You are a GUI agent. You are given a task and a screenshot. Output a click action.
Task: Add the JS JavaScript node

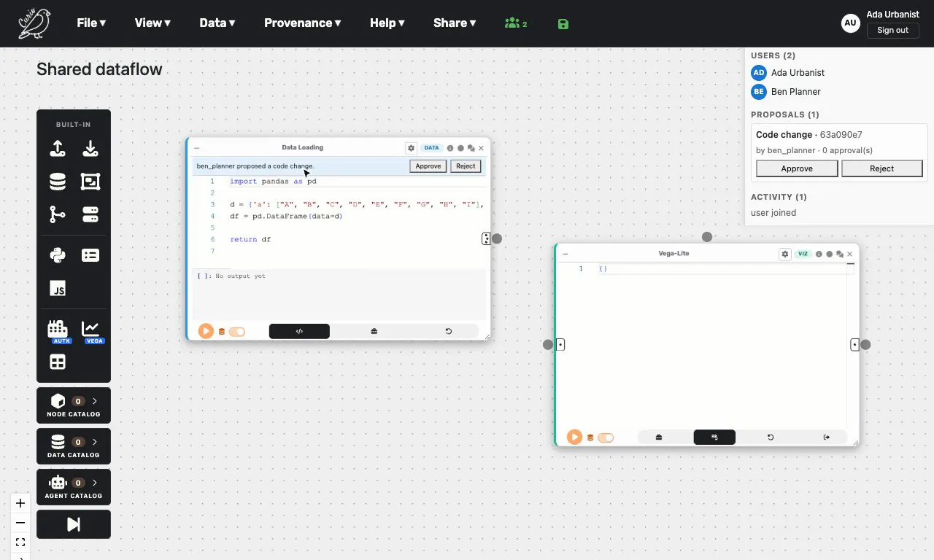click(x=58, y=288)
